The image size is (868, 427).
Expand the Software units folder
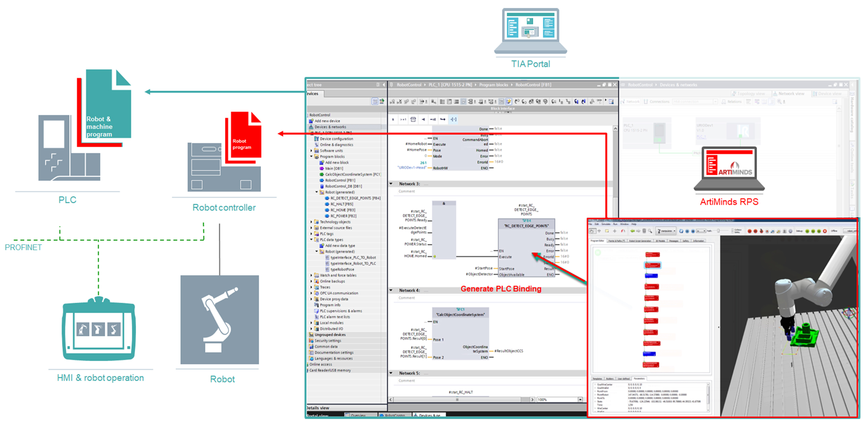pyautogui.click(x=311, y=150)
